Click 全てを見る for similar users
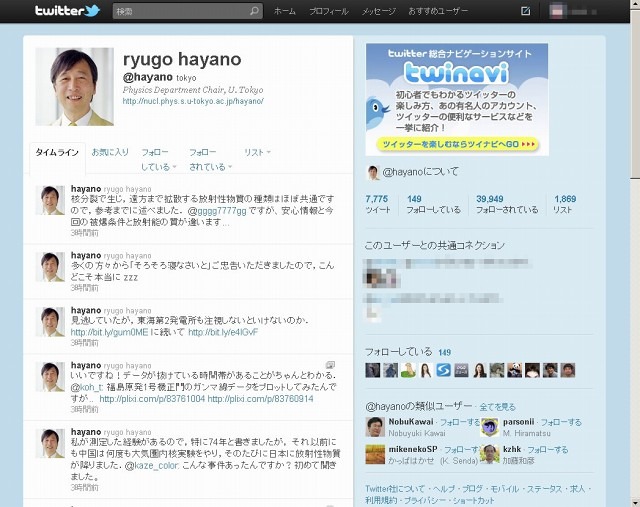Screen dimensions: 640x507 (497, 407)
